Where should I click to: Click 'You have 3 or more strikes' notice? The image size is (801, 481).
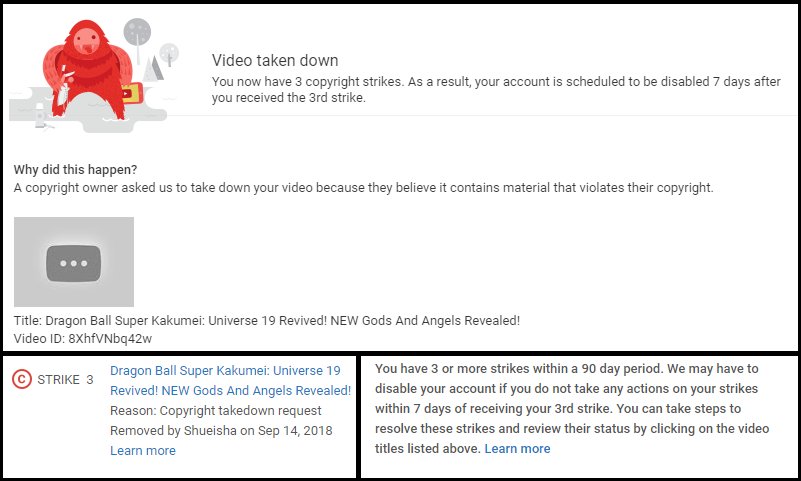coord(572,408)
